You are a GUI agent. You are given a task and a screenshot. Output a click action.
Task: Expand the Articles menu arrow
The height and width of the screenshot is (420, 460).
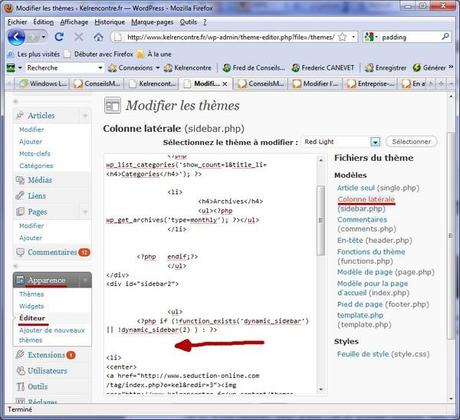coord(85,116)
